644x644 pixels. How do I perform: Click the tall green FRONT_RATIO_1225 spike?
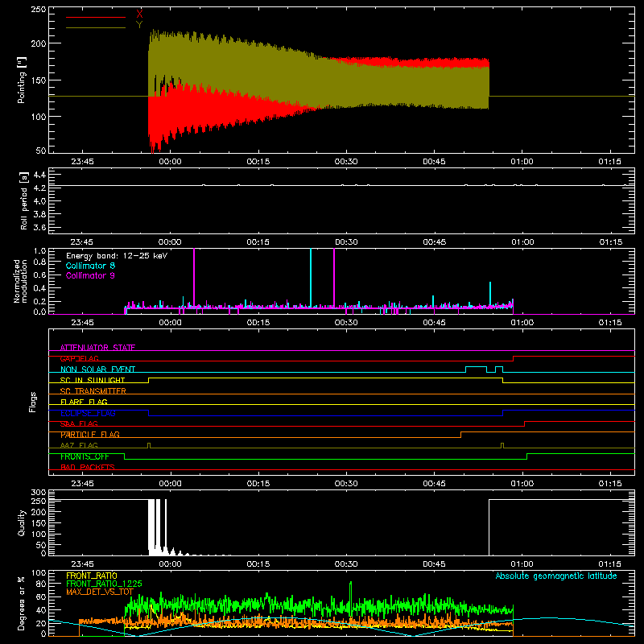point(351,593)
